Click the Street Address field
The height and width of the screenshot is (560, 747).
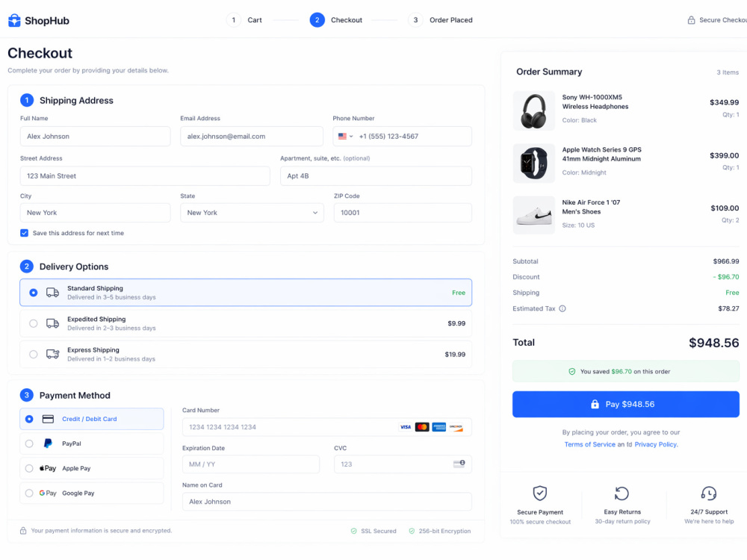145,175
